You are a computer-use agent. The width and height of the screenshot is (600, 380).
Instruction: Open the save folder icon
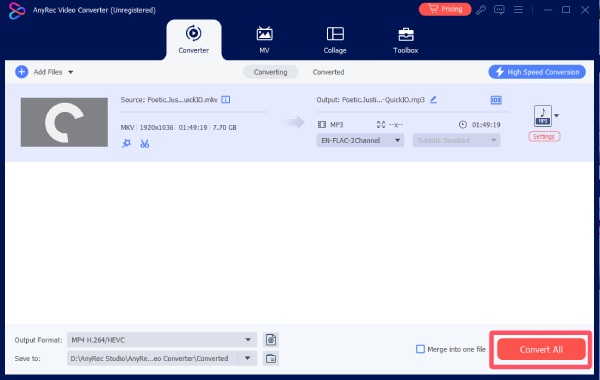pos(271,359)
